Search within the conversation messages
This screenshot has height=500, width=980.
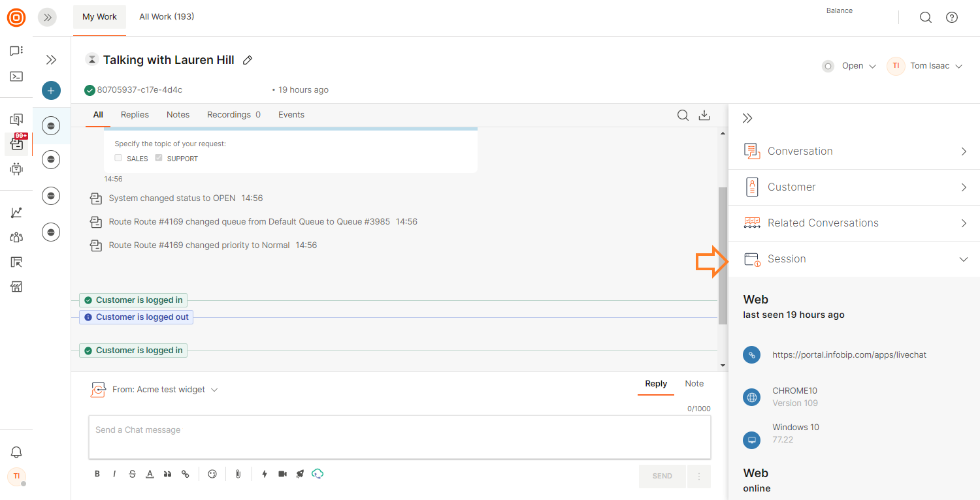(683, 116)
